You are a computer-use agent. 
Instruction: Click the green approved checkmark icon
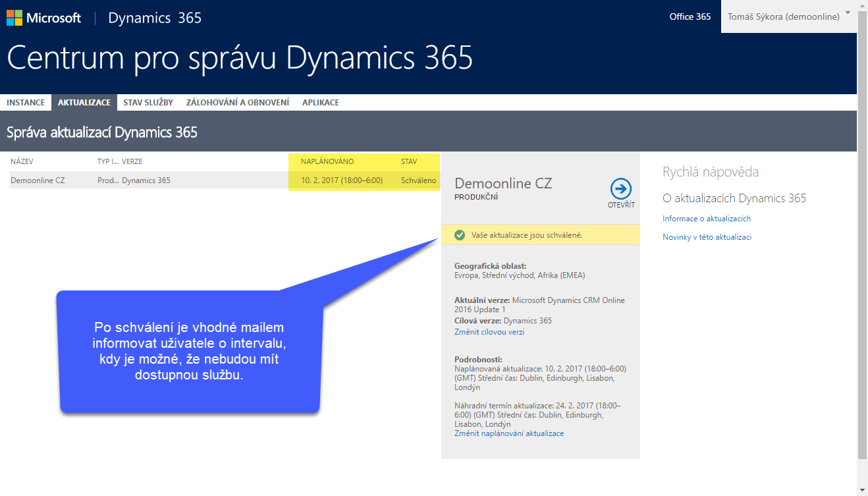[460, 235]
